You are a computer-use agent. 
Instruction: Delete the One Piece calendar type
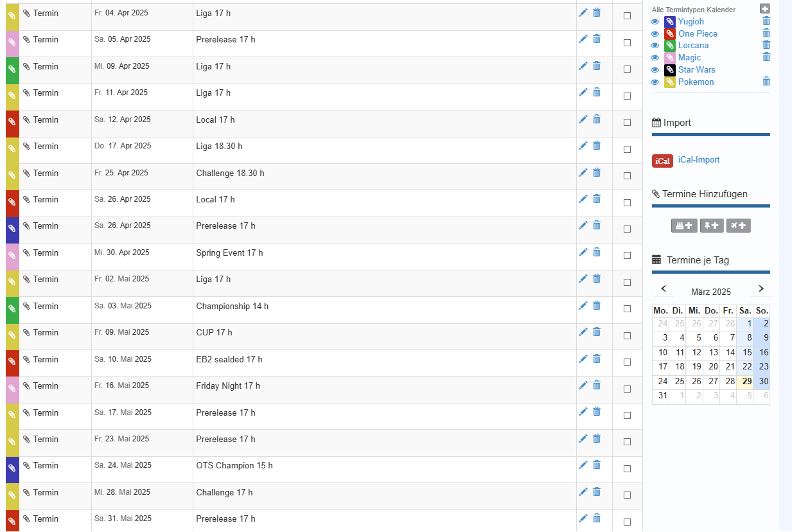(x=766, y=33)
